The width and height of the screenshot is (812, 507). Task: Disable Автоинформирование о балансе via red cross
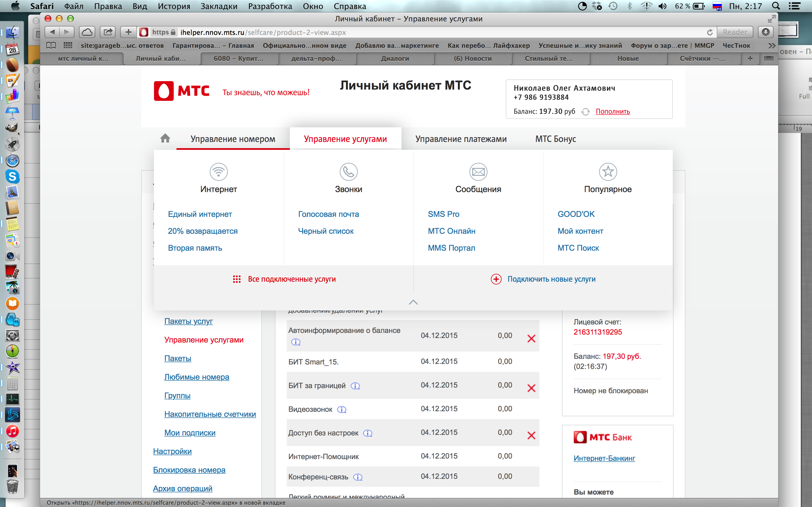[x=531, y=338]
